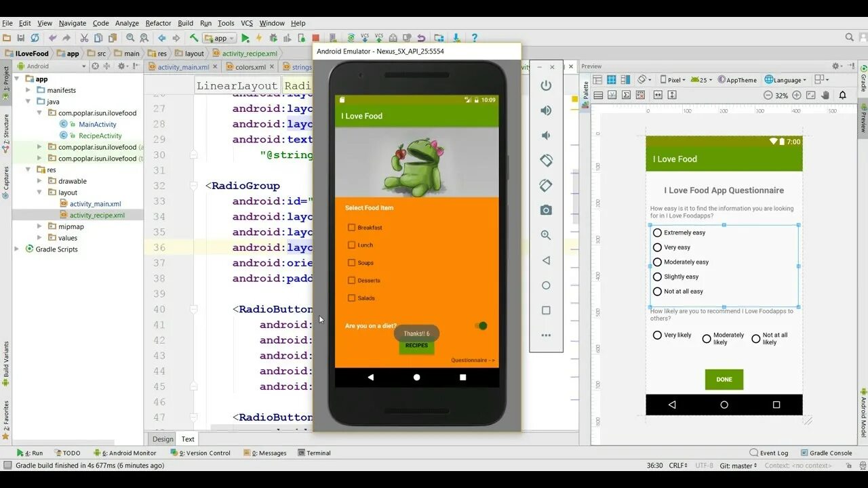Expand the 'drawable' folder in project tree
The image size is (868, 488).
pos(40,181)
